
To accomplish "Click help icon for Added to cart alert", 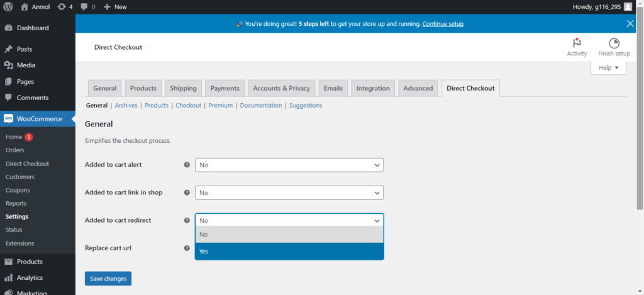I will coord(187,165).
